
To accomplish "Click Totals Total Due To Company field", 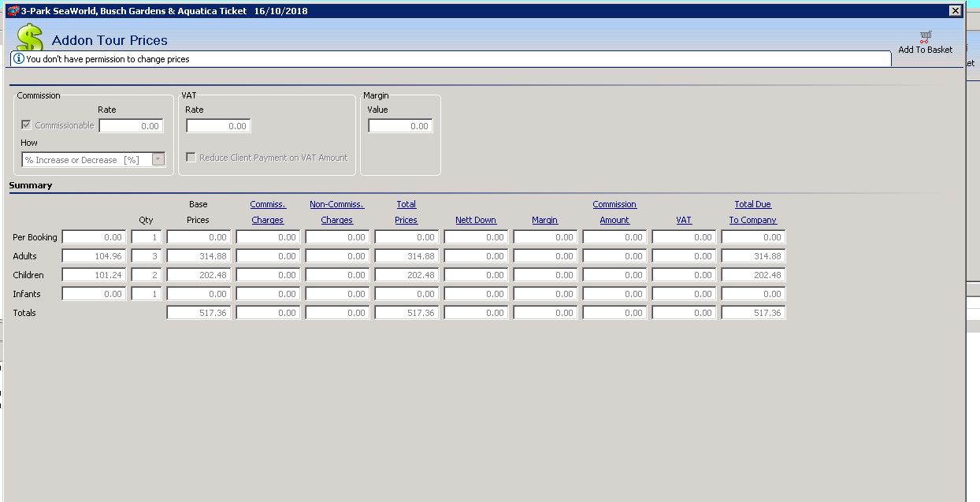I will point(753,313).
